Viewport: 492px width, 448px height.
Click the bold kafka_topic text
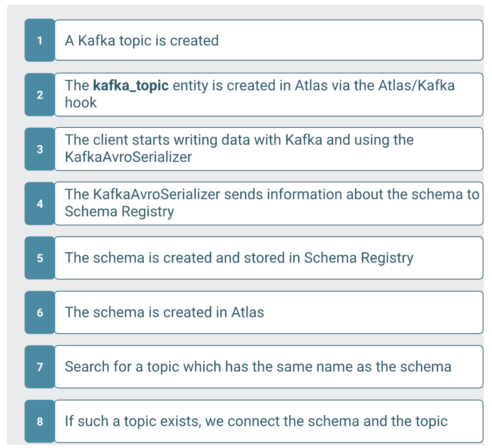(x=131, y=86)
